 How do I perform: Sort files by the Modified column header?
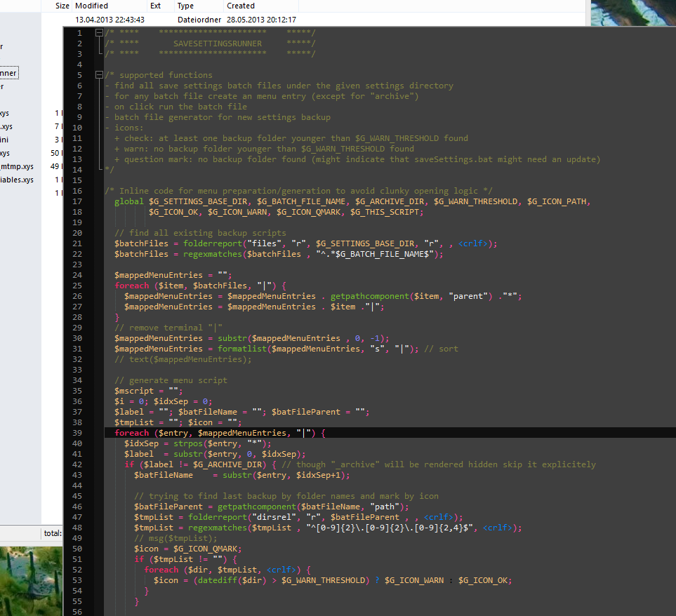[x=92, y=6]
